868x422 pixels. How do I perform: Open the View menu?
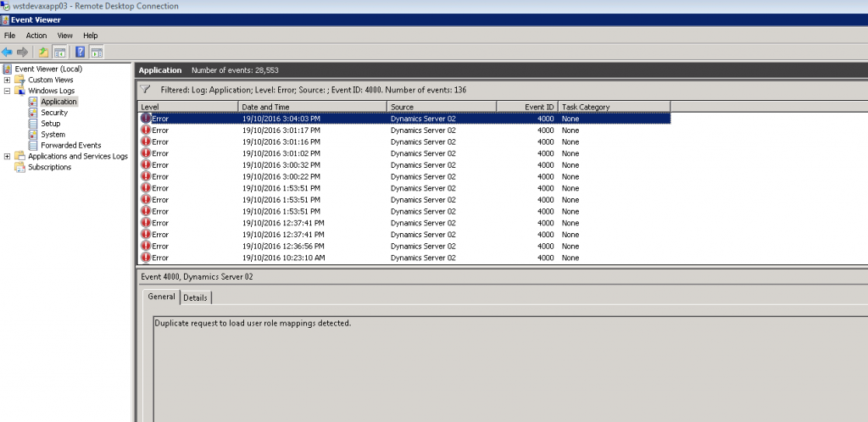click(64, 36)
